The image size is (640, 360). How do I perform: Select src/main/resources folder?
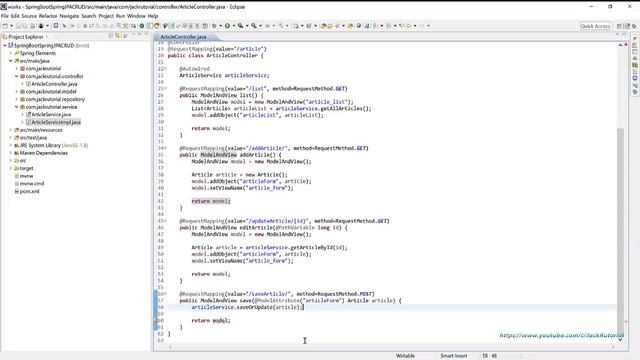pos(41,130)
